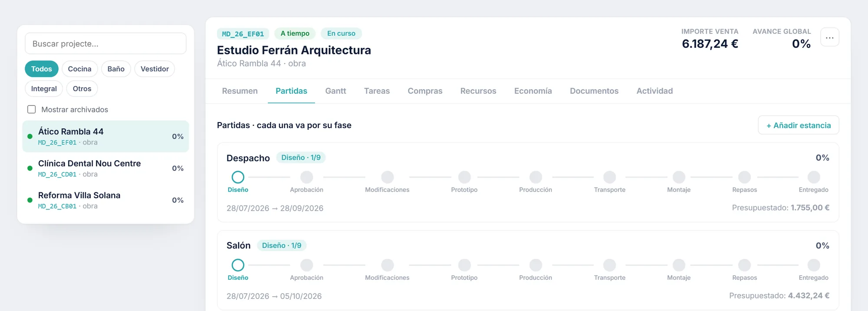Select Salón Aprobación phase circle
Image resolution: width=868 pixels, height=311 pixels.
click(307, 265)
